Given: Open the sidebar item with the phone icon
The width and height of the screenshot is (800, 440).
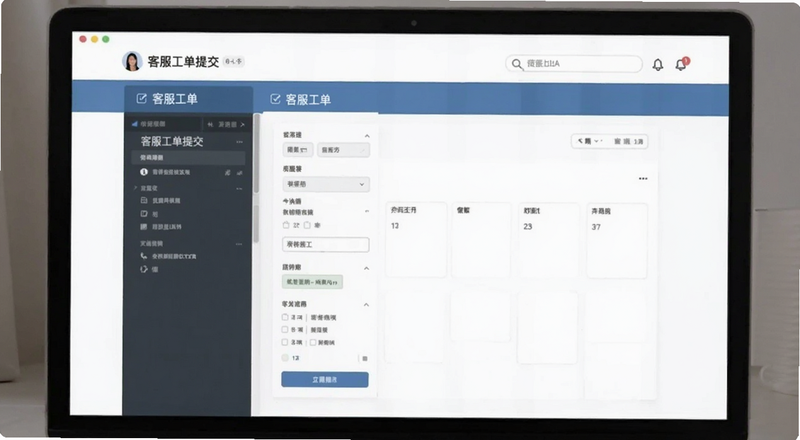Looking at the screenshot, I should [168, 256].
